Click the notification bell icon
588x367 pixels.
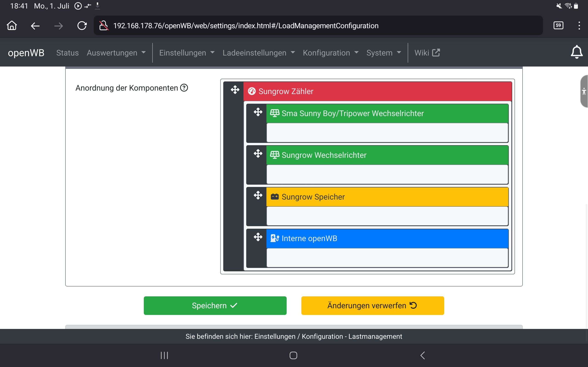point(576,52)
